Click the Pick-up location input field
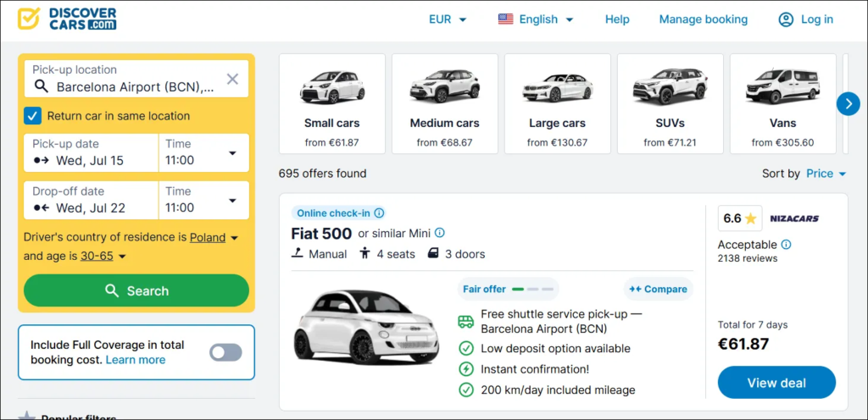The width and height of the screenshot is (868, 420). 136,79
